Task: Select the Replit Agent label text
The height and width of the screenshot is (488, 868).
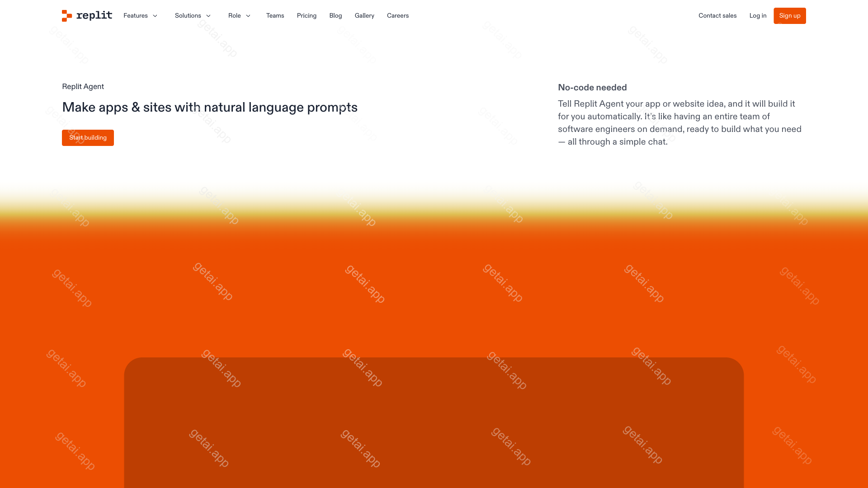Action: tap(83, 87)
